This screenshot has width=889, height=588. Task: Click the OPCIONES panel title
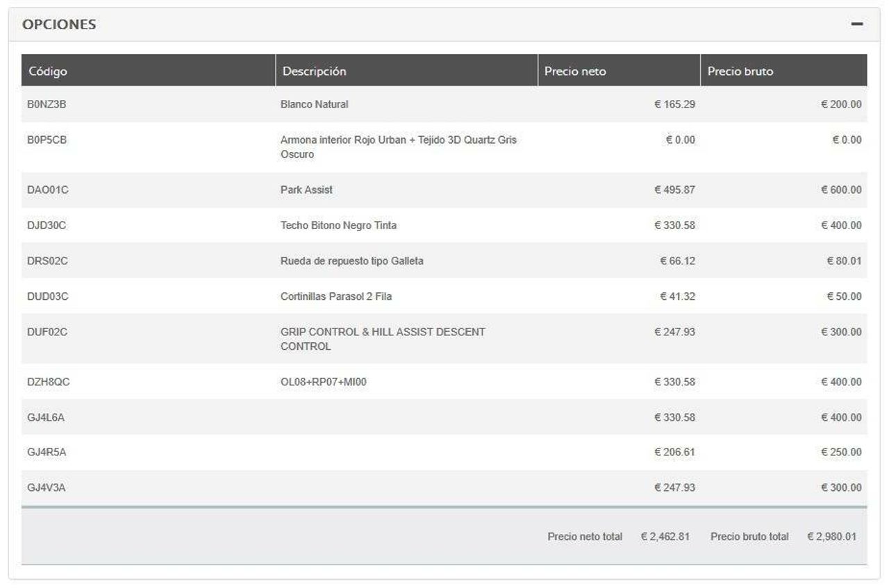pyautogui.click(x=59, y=25)
